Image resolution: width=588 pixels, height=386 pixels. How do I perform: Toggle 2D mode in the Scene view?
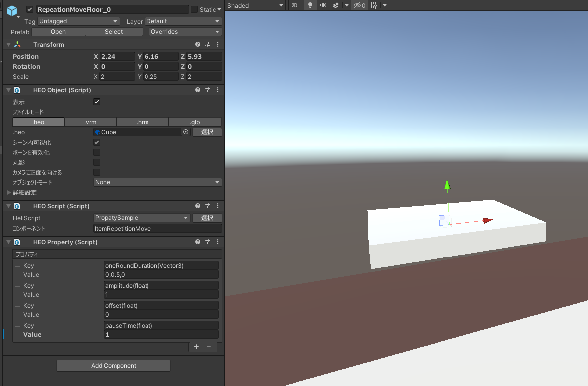click(294, 5)
